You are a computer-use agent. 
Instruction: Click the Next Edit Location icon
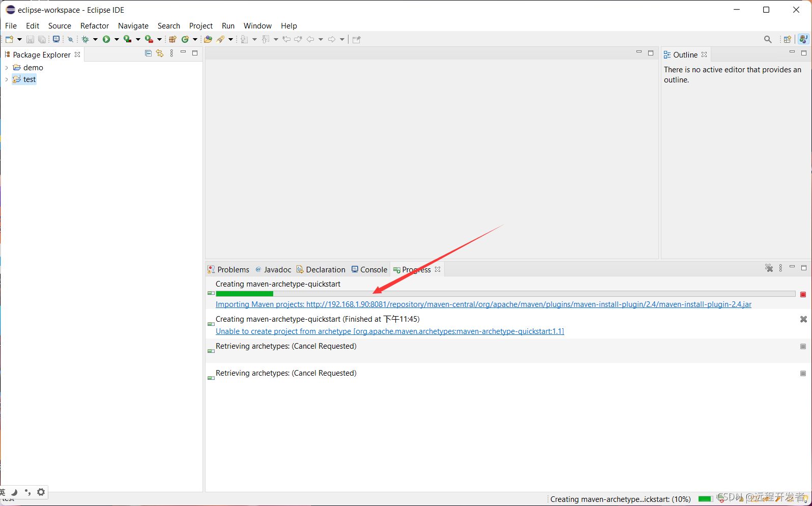298,39
